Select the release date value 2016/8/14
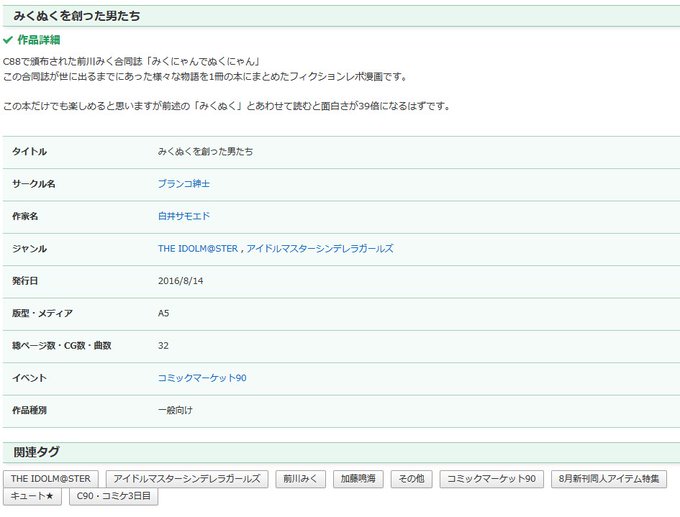The image size is (680, 517). click(180, 281)
